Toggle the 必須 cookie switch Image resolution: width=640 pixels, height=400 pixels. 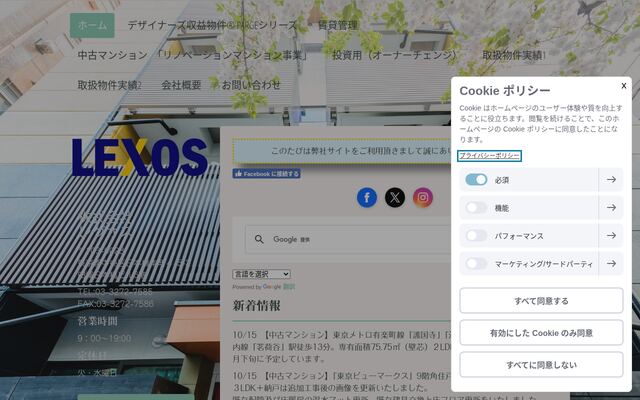[476, 180]
